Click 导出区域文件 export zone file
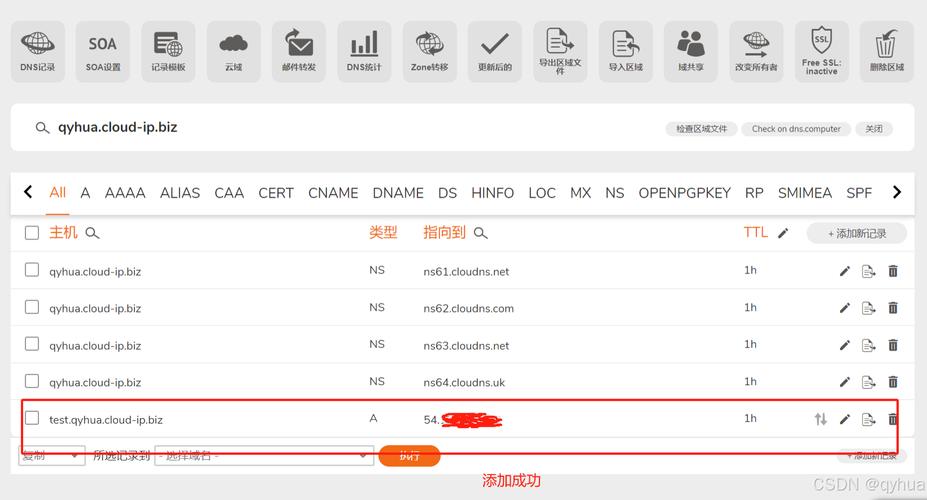 coord(560,51)
